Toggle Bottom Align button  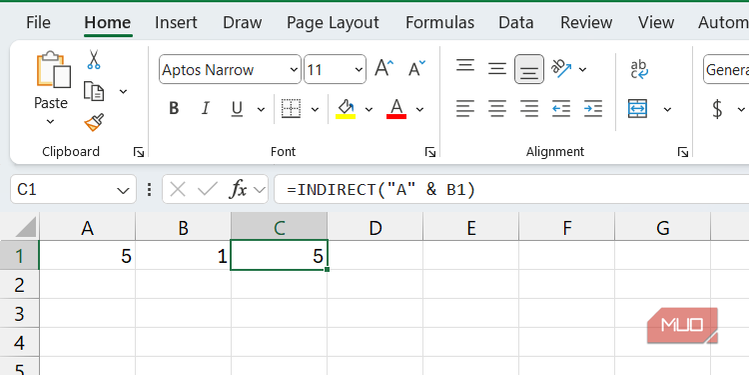tap(529, 69)
